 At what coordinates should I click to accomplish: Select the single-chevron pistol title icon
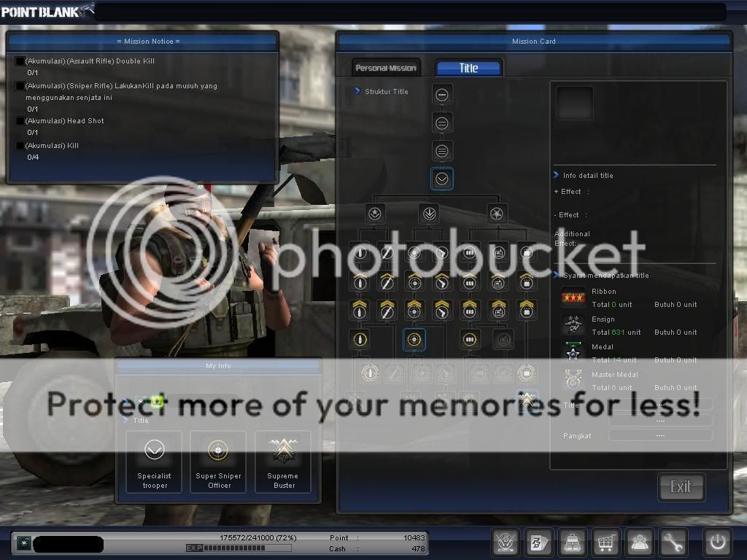point(441,282)
